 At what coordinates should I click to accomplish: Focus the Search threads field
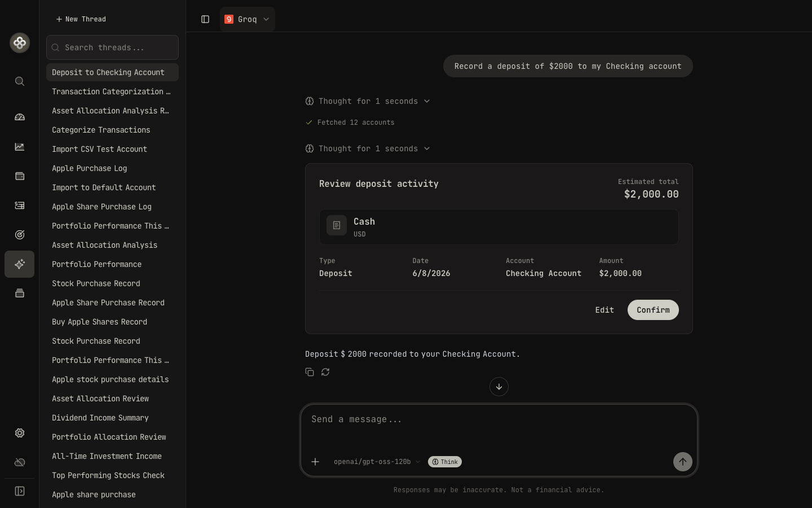click(112, 47)
